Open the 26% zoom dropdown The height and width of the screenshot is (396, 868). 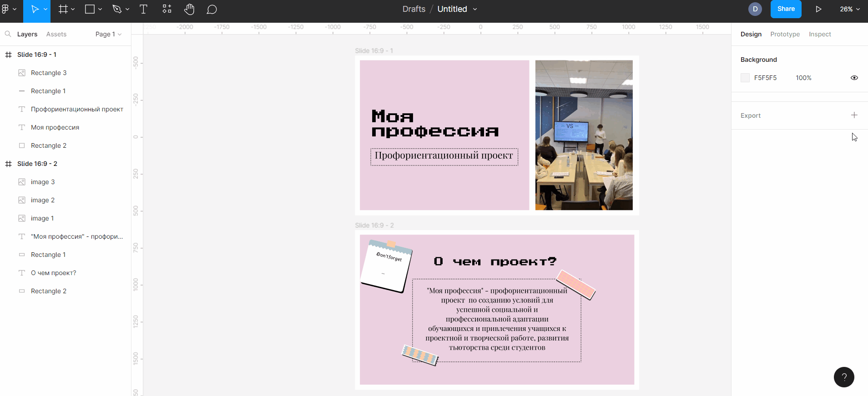pos(850,9)
